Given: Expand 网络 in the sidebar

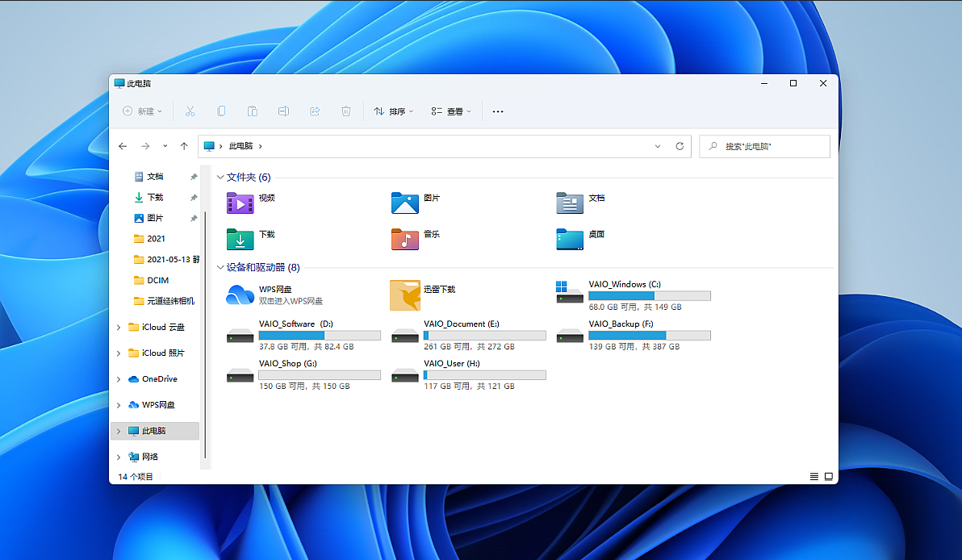Looking at the screenshot, I should [x=119, y=457].
